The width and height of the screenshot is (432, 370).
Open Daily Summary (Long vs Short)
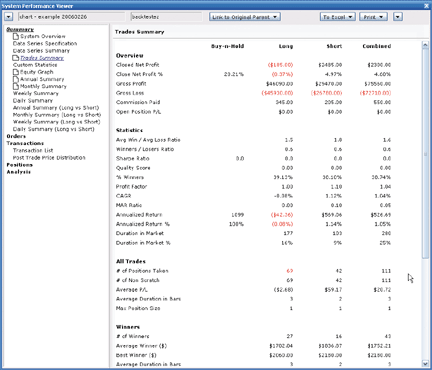click(54, 129)
